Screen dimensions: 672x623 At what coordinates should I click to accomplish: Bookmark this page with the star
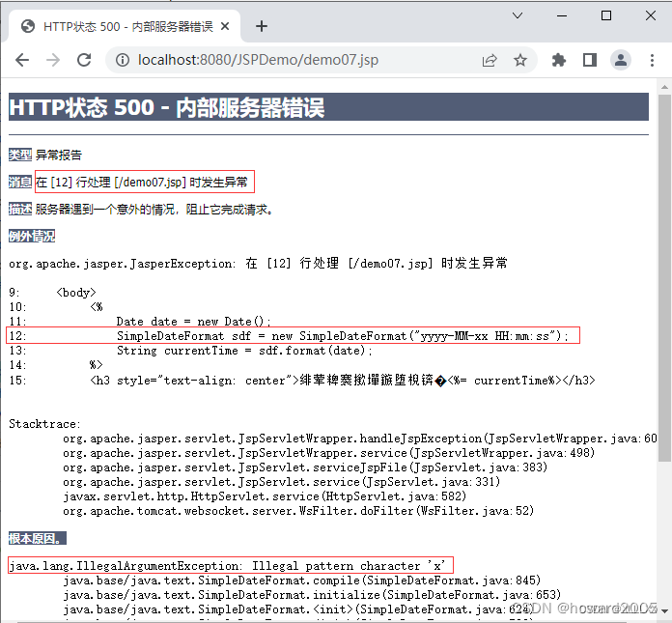pos(520,60)
